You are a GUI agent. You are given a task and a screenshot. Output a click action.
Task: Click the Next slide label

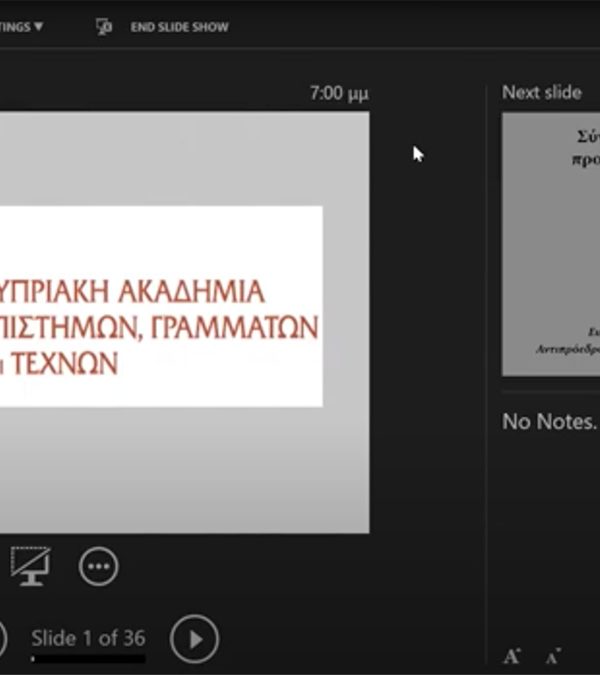[542, 93]
